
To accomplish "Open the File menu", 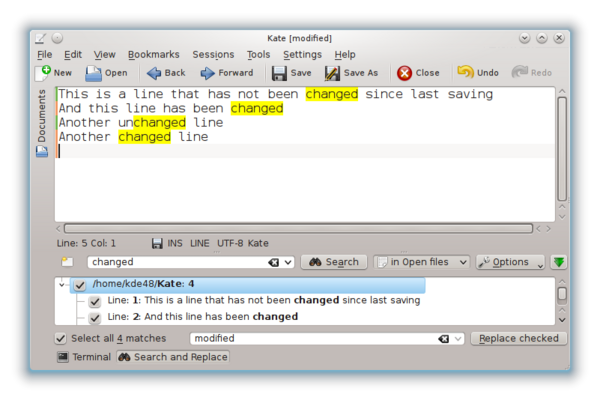I will (x=44, y=55).
